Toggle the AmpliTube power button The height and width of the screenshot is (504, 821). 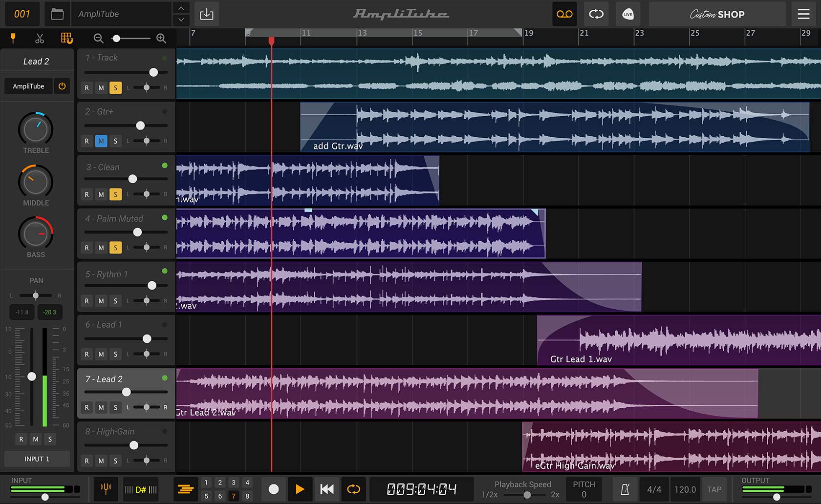pos(62,86)
